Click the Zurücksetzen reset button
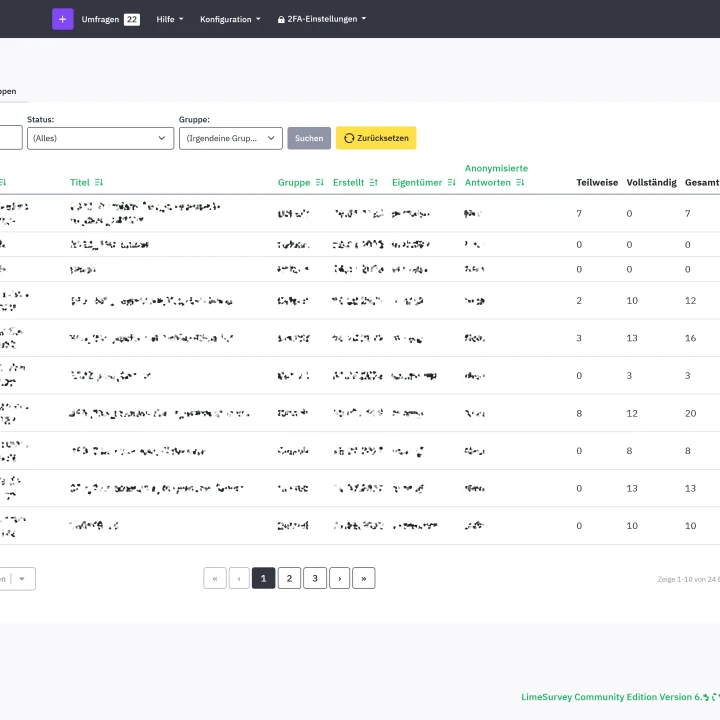This screenshot has width=720, height=720. (376, 138)
